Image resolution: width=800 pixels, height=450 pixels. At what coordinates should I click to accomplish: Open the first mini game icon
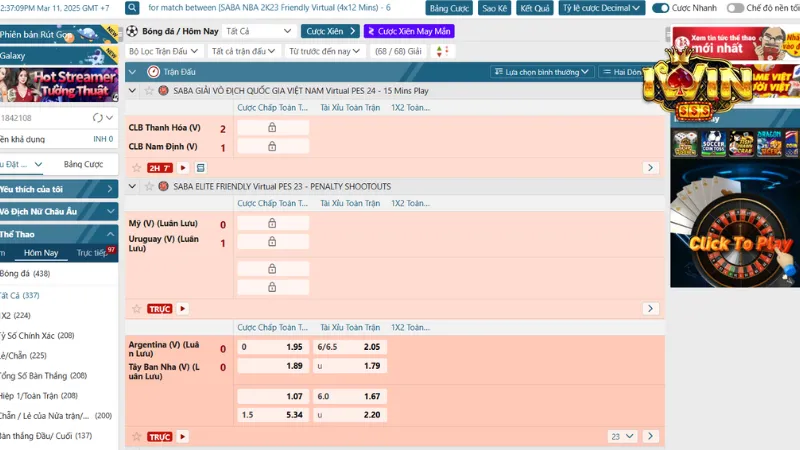pos(685,143)
